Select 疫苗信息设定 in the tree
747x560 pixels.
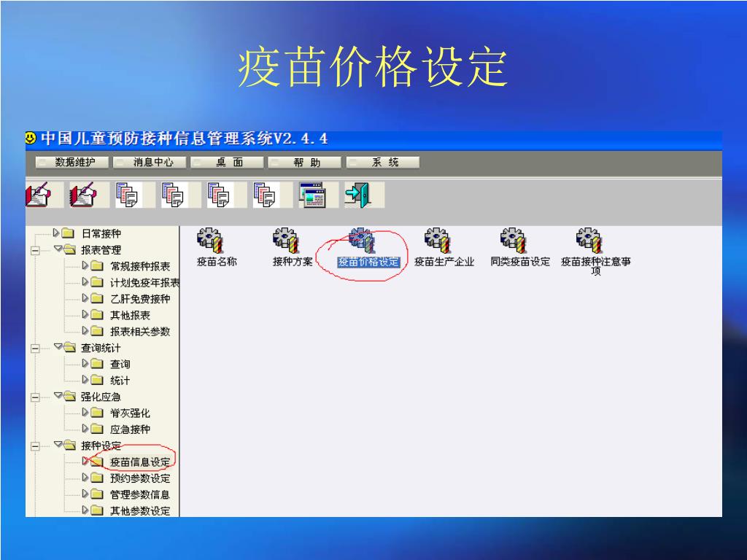click(140, 462)
